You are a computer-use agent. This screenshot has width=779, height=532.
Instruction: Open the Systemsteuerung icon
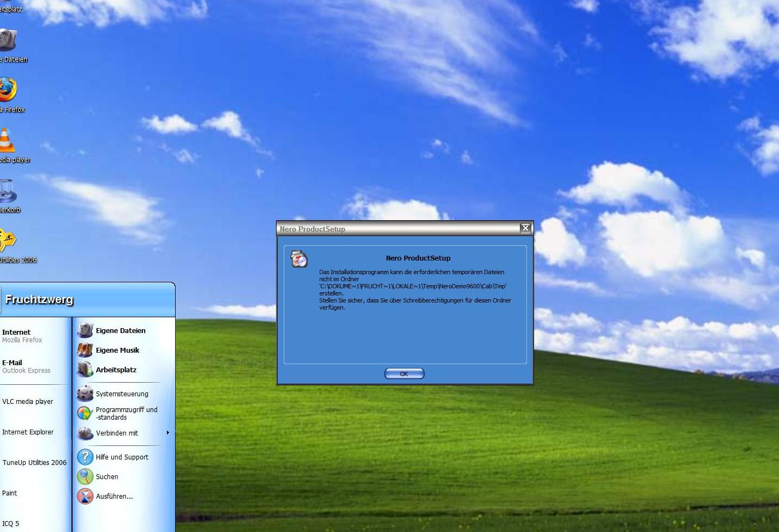pyautogui.click(x=85, y=394)
